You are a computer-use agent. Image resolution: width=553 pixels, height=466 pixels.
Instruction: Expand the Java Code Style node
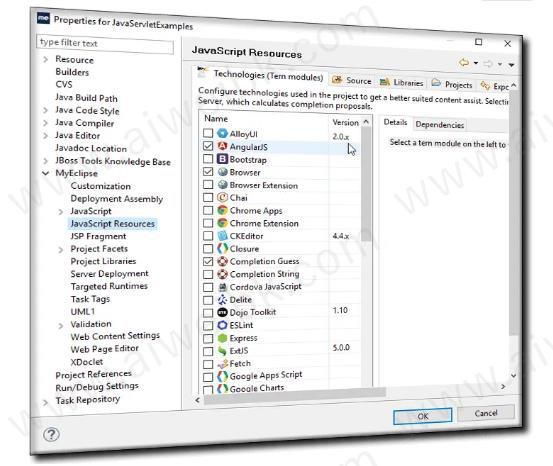point(45,110)
